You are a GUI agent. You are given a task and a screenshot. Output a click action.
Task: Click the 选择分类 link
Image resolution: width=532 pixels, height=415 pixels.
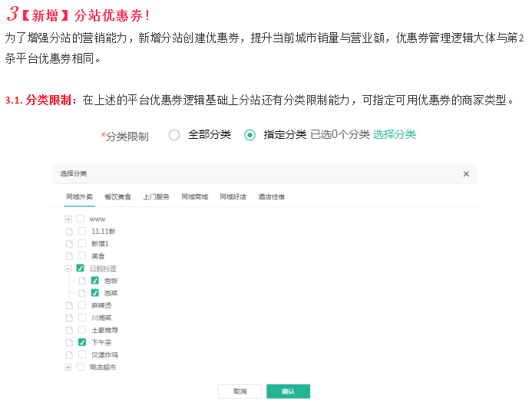click(395, 135)
